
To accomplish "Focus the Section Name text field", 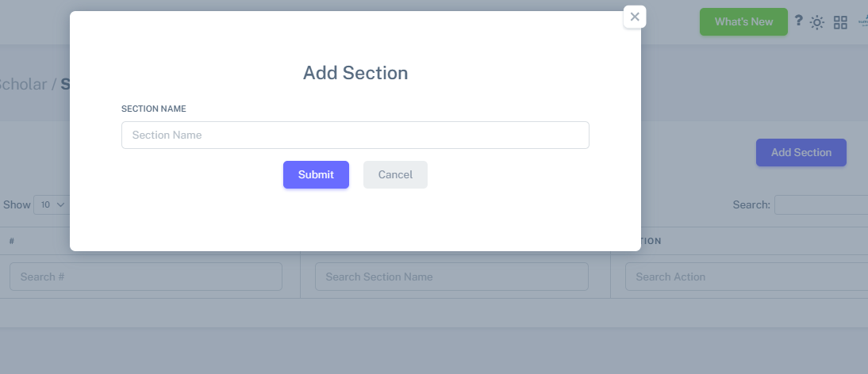I will pyautogui.click(x=355, y=135).
